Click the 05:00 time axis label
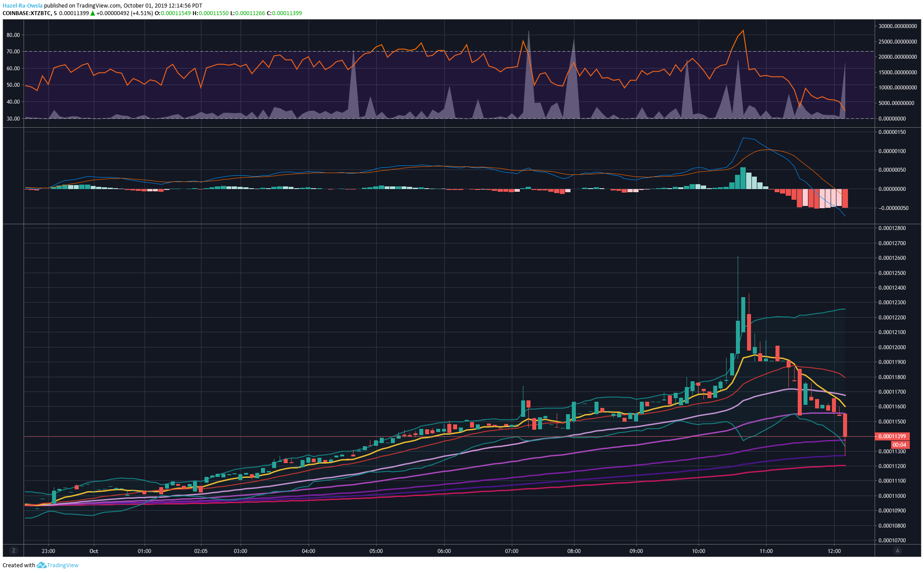 [x=376, y=551]
